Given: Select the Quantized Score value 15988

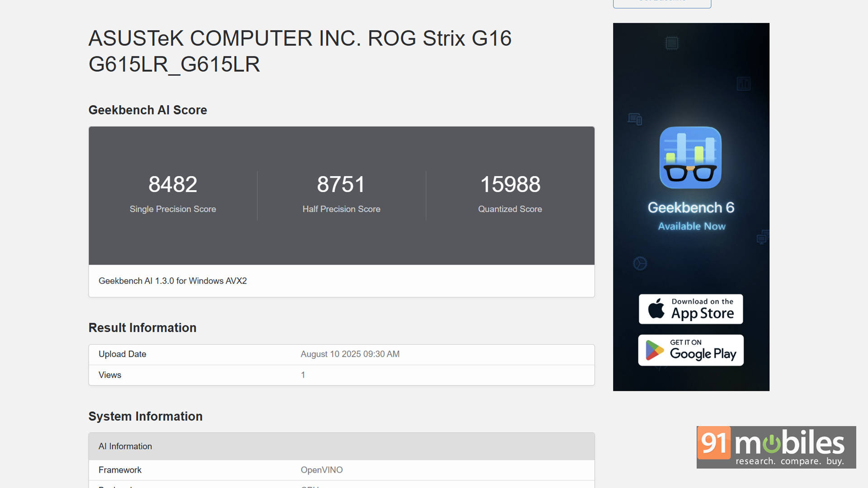Looking at the screenshot, I should pyautogui.click(x=510, y=184).
